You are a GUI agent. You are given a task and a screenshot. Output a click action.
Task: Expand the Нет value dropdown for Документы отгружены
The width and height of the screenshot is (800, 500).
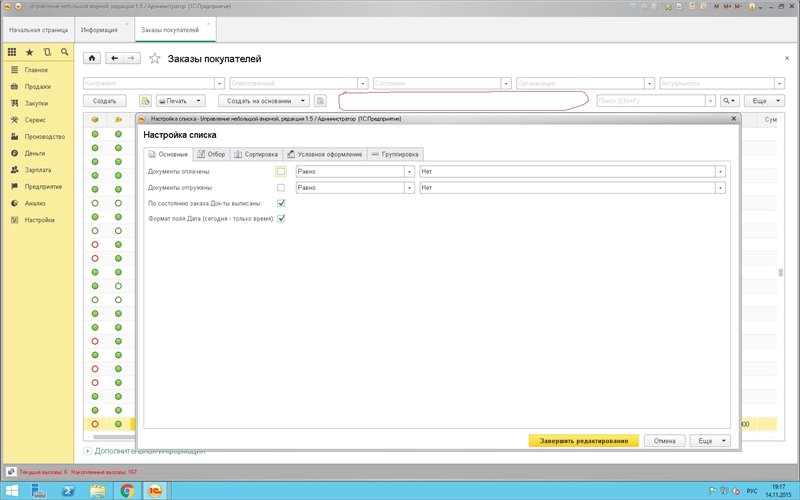(x=720, y=187)
